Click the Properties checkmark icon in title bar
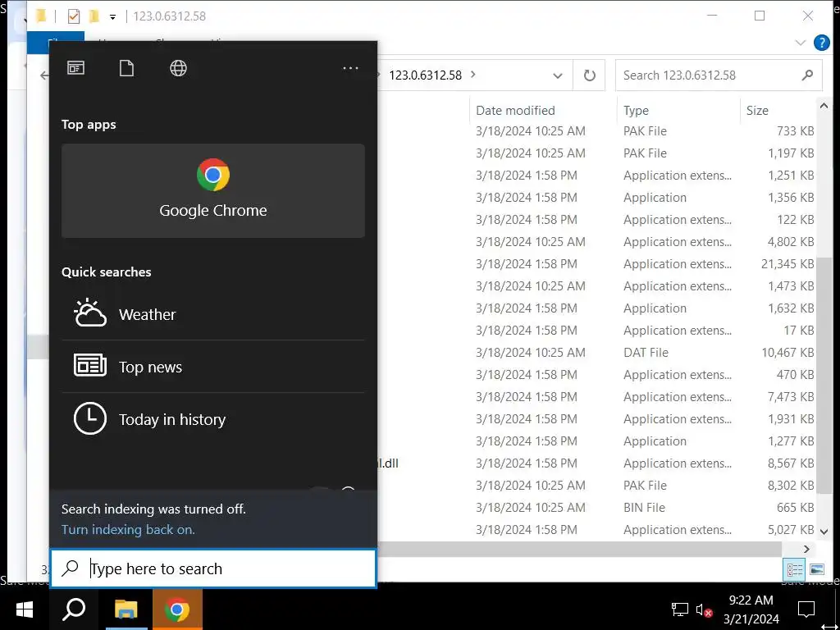The width and height of the screenshot is (840, 630). point(73,16)
